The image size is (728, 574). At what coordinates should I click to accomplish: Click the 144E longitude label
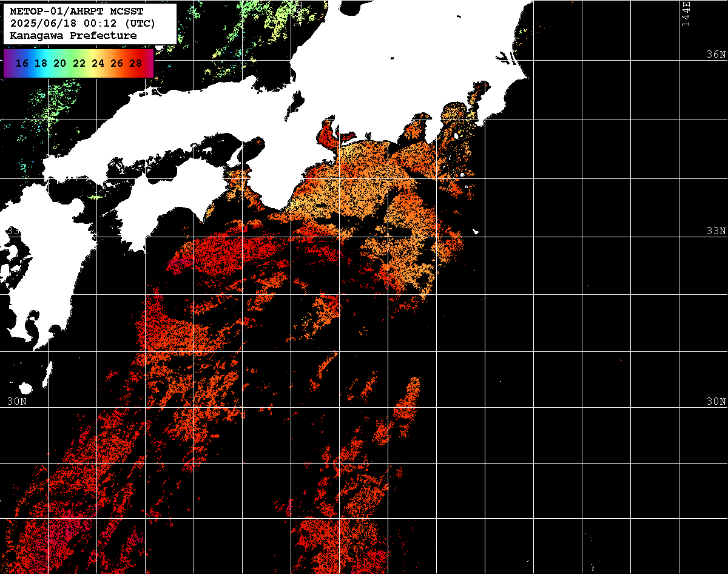[x=686, y=13]
